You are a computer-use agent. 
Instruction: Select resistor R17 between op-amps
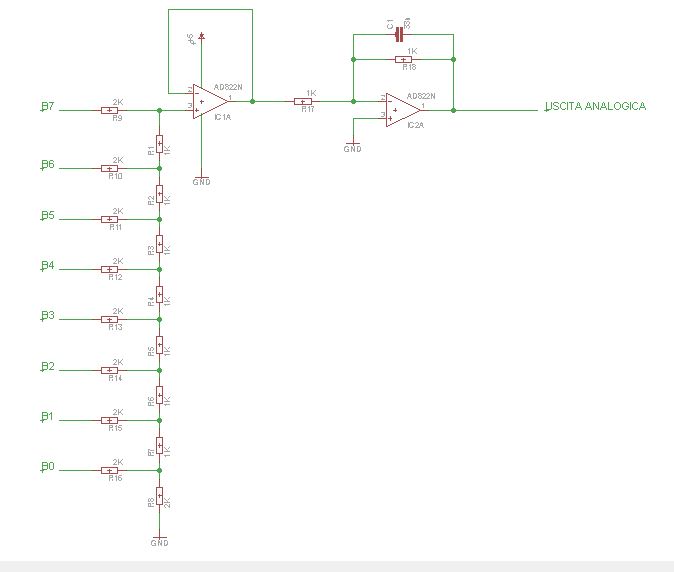coord(303,101)
